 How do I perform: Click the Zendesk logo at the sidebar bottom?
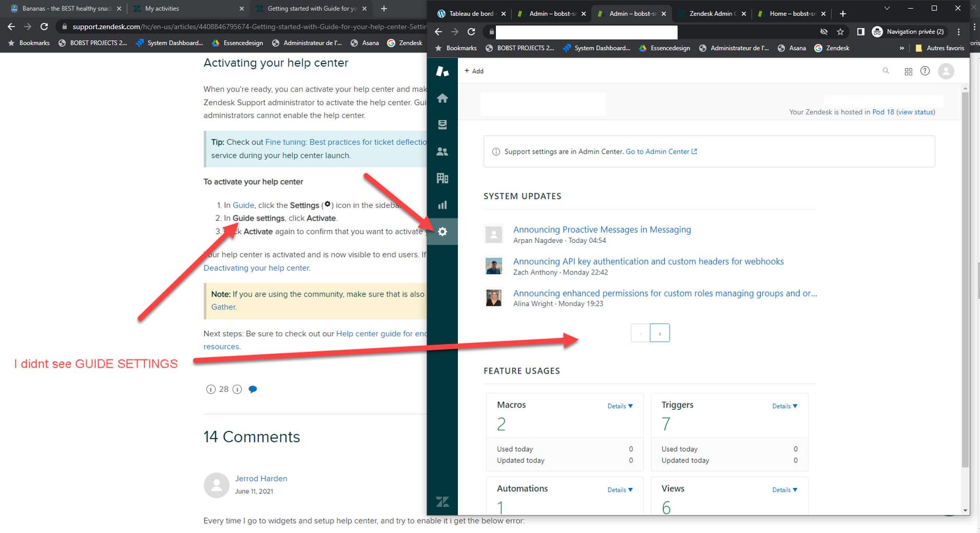pos(442,501)
